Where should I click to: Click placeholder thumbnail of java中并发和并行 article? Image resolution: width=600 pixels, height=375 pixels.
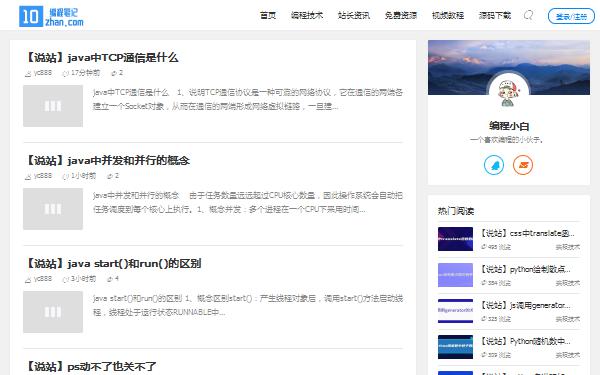53,209
